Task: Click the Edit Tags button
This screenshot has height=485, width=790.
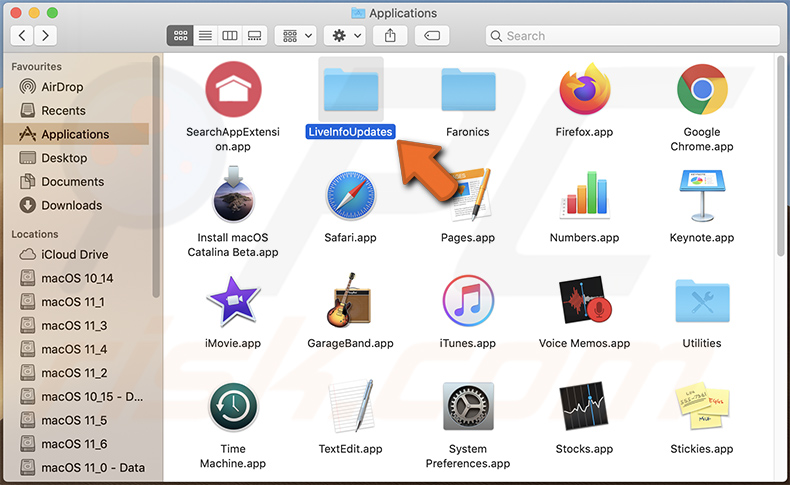Action: point(432,36)
